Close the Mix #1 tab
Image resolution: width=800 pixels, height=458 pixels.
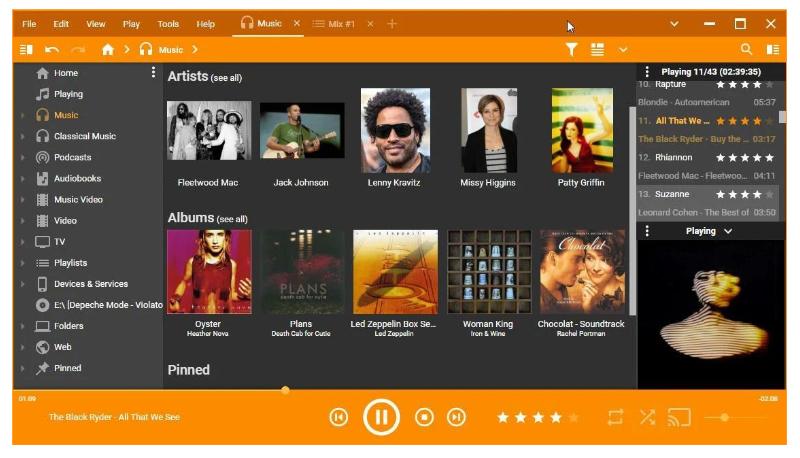tap(370, 24)
